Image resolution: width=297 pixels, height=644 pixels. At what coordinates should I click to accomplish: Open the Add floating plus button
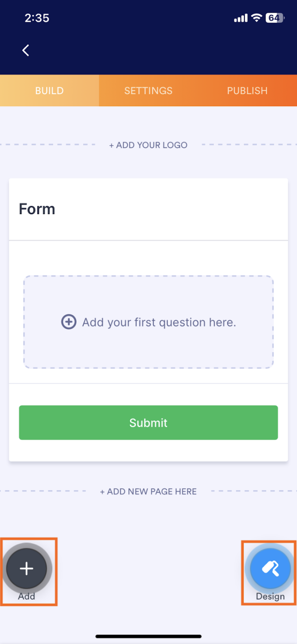coord(27,568)
